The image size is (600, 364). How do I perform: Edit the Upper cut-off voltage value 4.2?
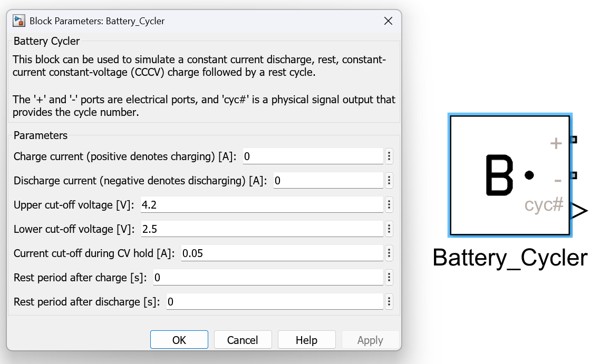pos(261,204)
